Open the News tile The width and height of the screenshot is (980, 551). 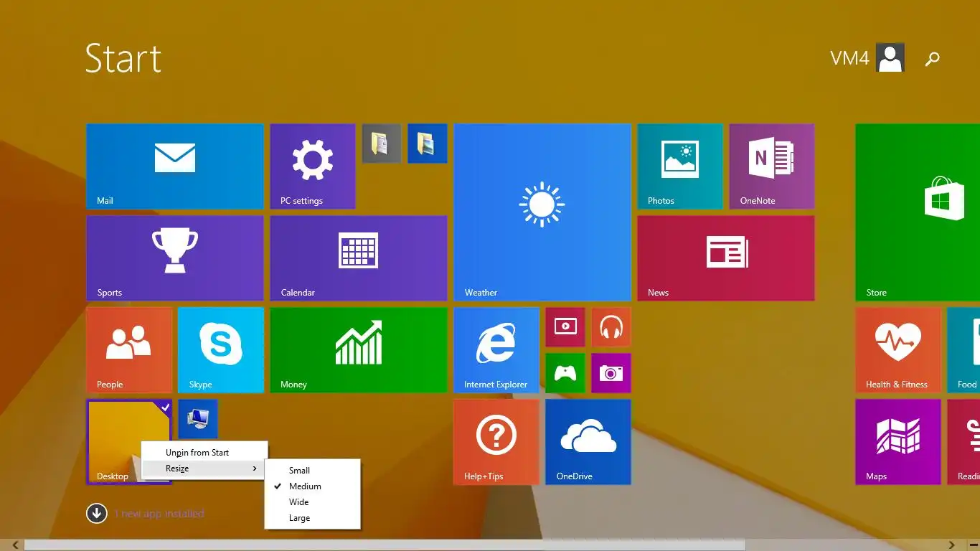tap(726, 258)
